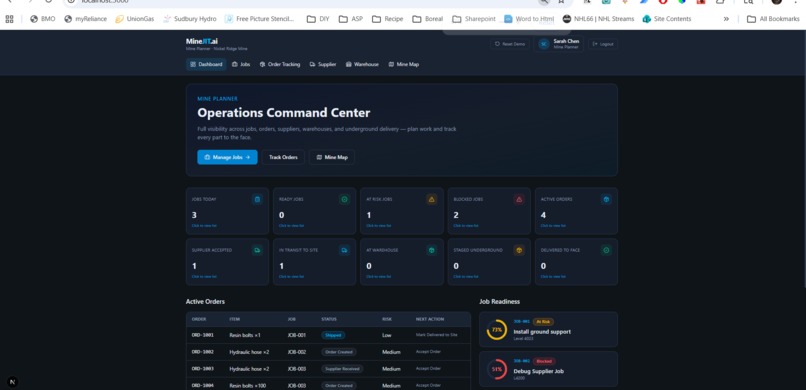Click the Blocked Jobs alert icon

click(519, 199)
